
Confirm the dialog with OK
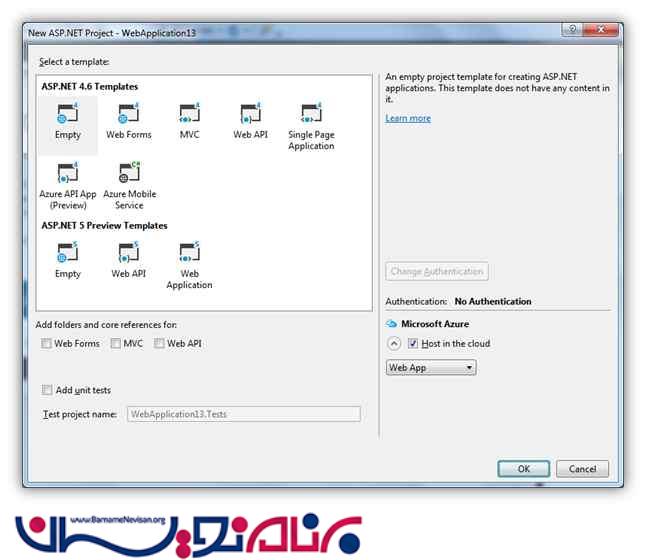[524, 469]
